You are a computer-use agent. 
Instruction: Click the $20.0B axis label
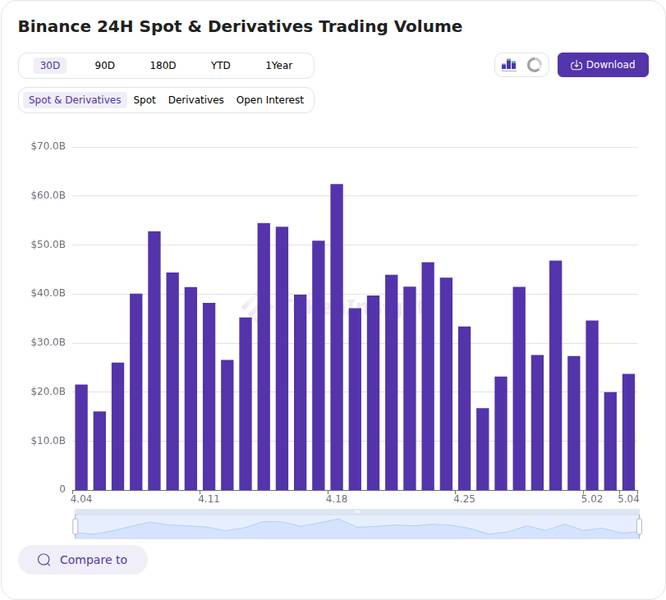[48, 392]
